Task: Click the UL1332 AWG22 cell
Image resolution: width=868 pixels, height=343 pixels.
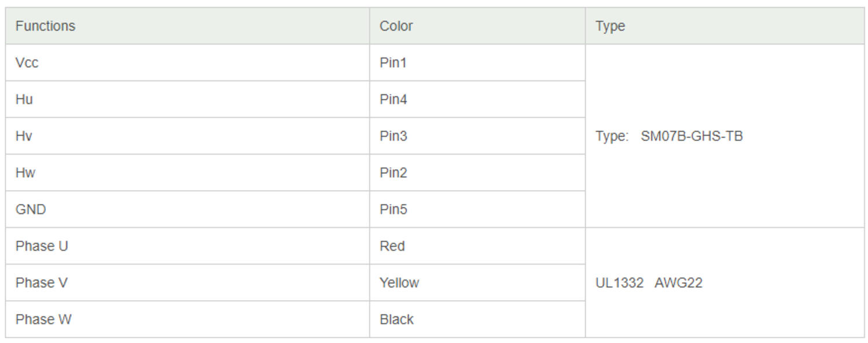Action: point(649,283)
